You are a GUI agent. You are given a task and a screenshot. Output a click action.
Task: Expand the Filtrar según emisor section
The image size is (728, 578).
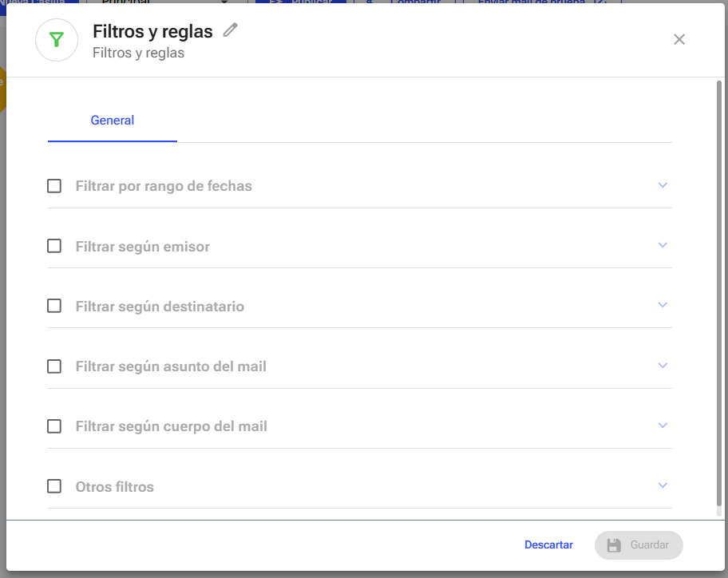pos(663,245)
